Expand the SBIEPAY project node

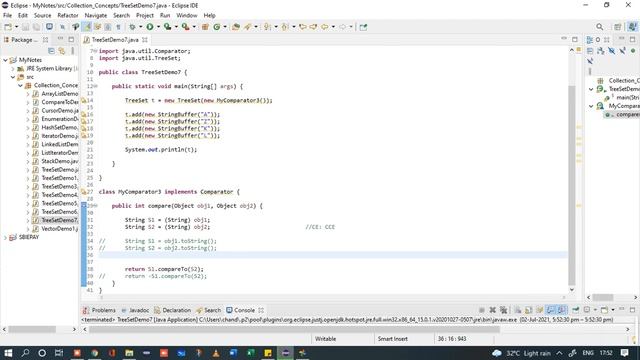(5, 237)
